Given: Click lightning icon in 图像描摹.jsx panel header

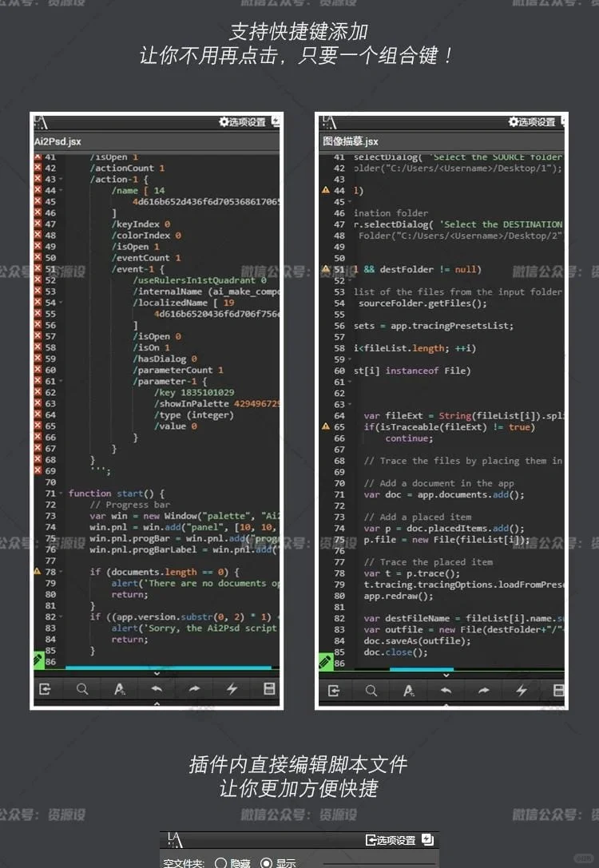Looking at the screenshot, I should 563,121.
